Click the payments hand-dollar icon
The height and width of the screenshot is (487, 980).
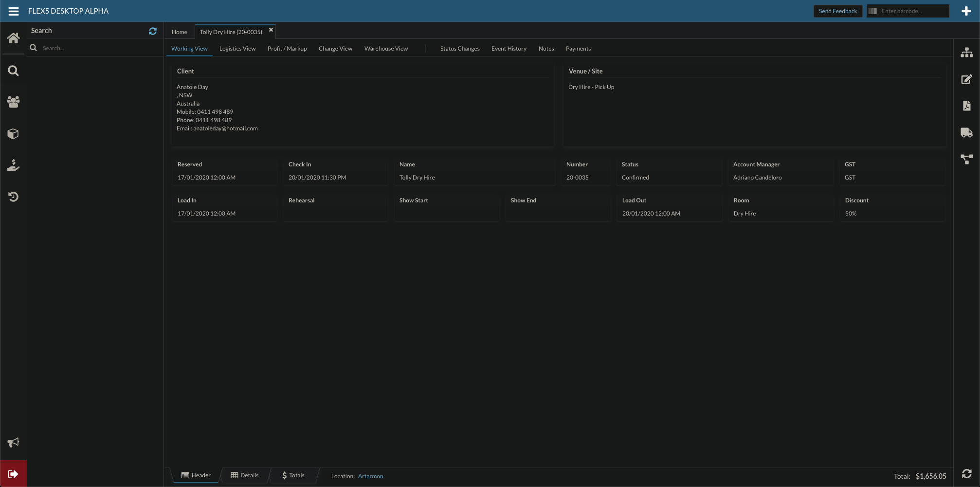[x=14, y=165]
